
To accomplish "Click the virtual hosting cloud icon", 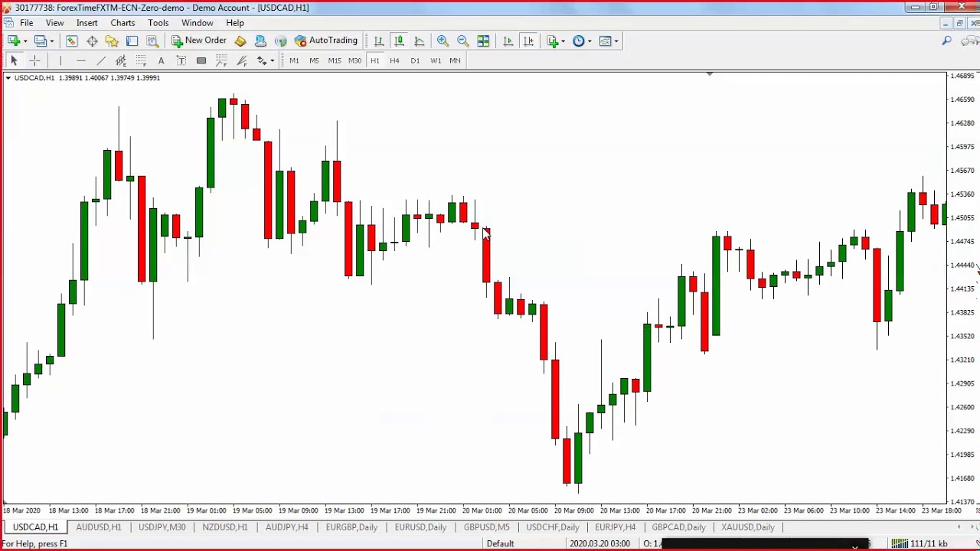I will coord(260,41).
